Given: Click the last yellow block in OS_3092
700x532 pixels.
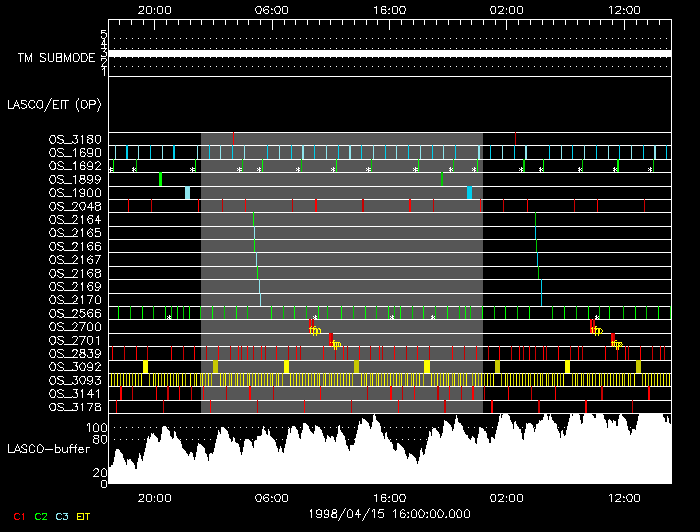Looking at the screenshot, I should coord(638,367).
